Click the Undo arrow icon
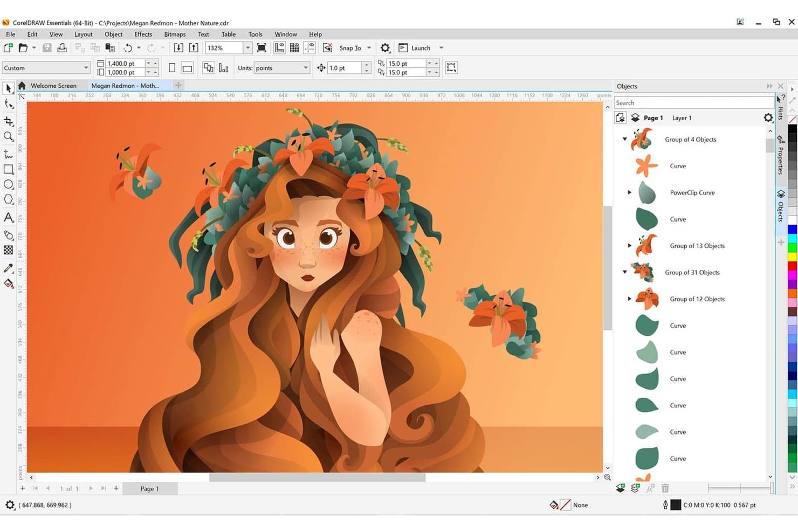This screenshot has height=532, width=798. 128,48
